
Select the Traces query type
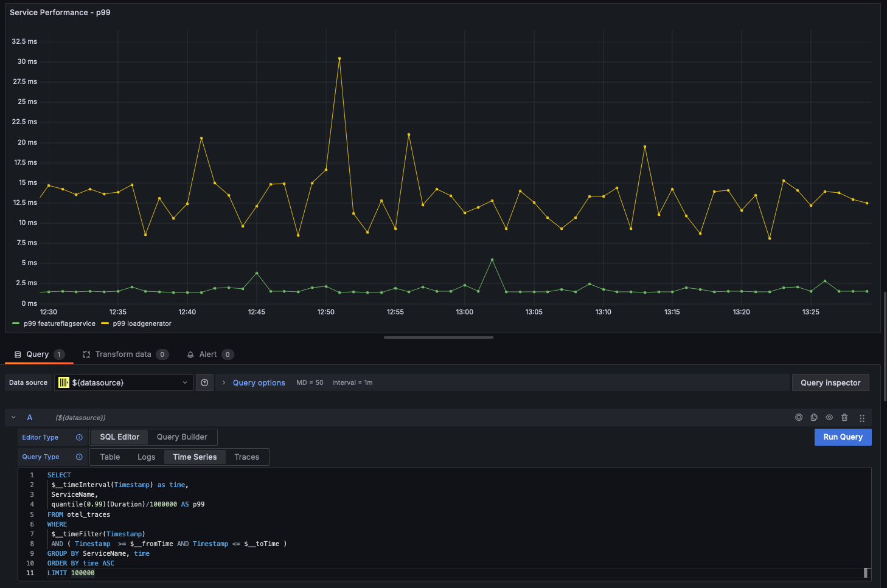point(246,457)
